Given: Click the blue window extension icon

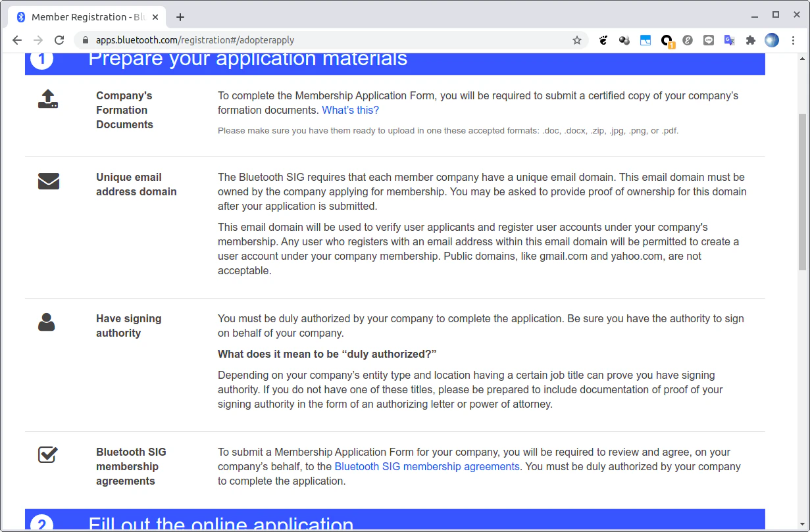Looking at the screenshot, I should tap(645, 40).
